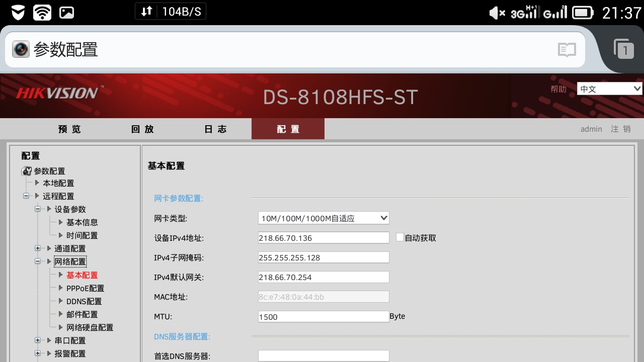Click the 参数配置 gear icon in tree
Viewport: 644px width, 362px height.
(27, 171)
